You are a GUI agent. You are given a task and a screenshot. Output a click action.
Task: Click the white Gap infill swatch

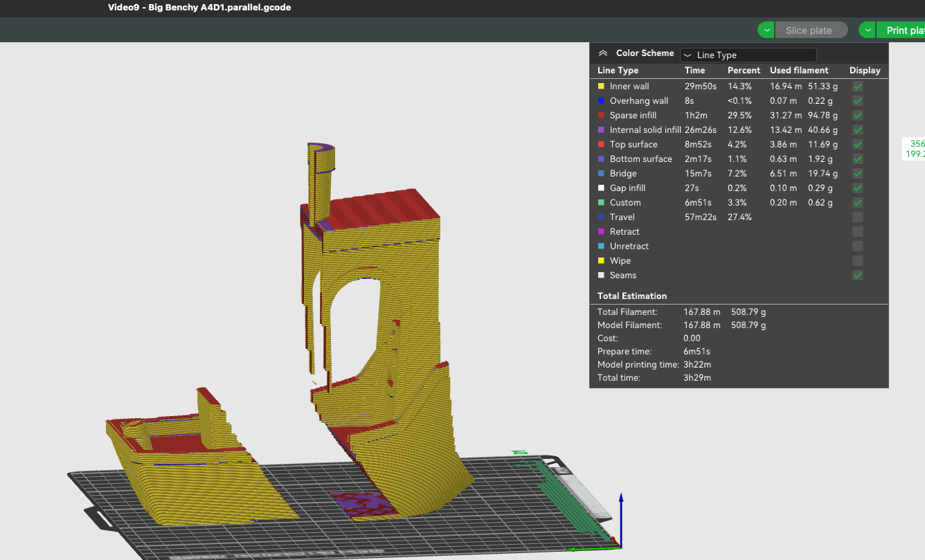tap(601, 188)
